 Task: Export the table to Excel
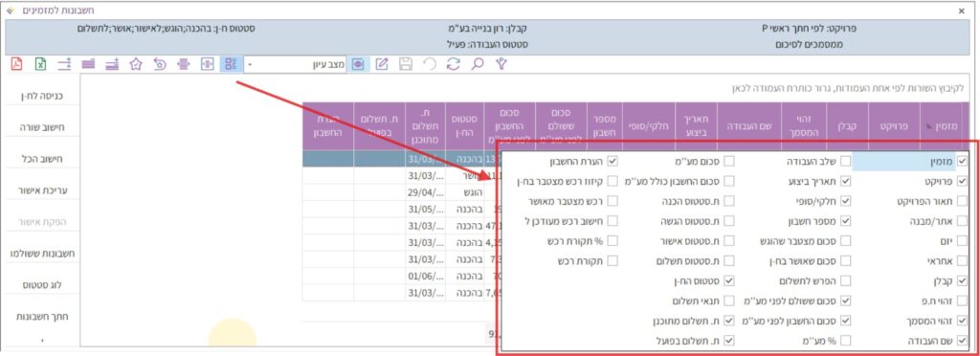pos(40,64)
